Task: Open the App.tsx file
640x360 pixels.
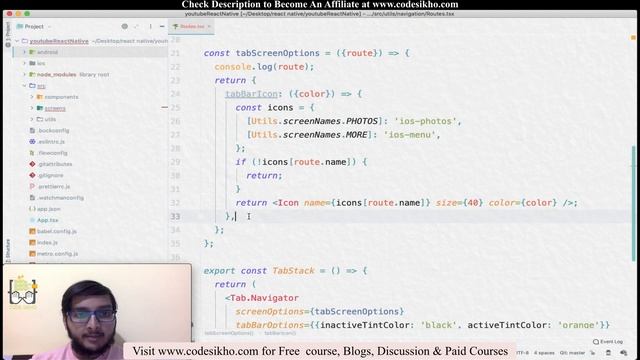Action: tap(48, 220)
